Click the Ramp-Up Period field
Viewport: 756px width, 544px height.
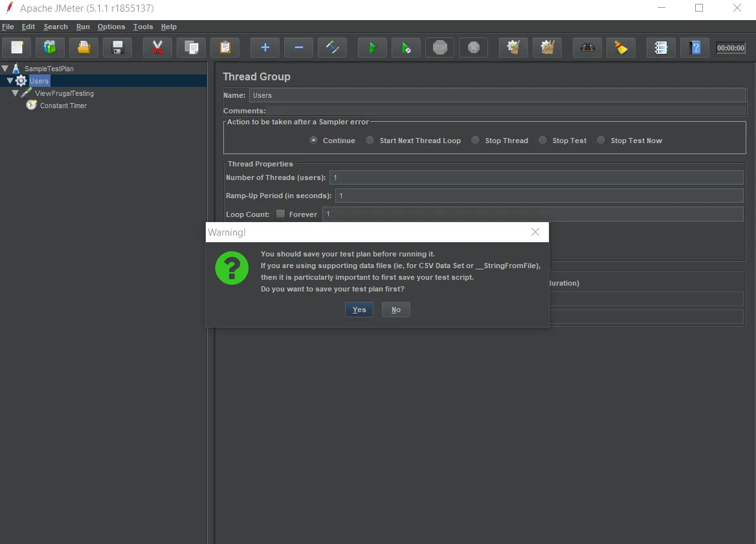540,196
